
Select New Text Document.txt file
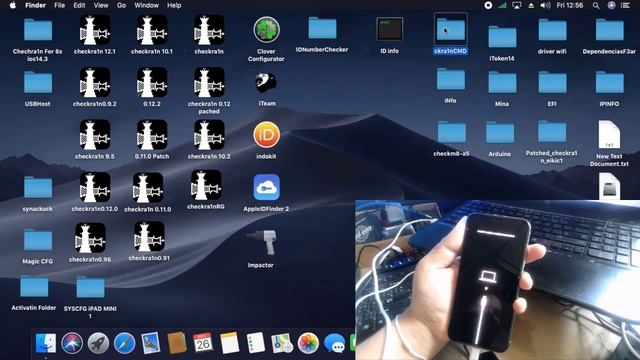point(609,134)
